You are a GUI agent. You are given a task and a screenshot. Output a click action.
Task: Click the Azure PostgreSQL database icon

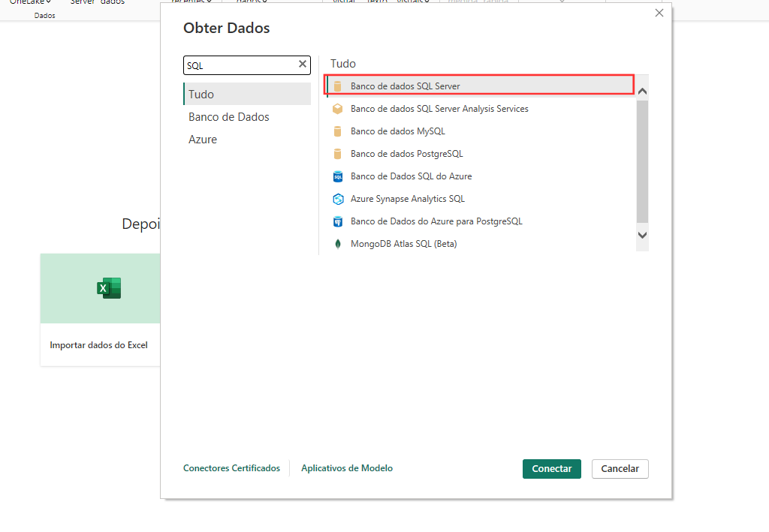click(x=337, y=221)
